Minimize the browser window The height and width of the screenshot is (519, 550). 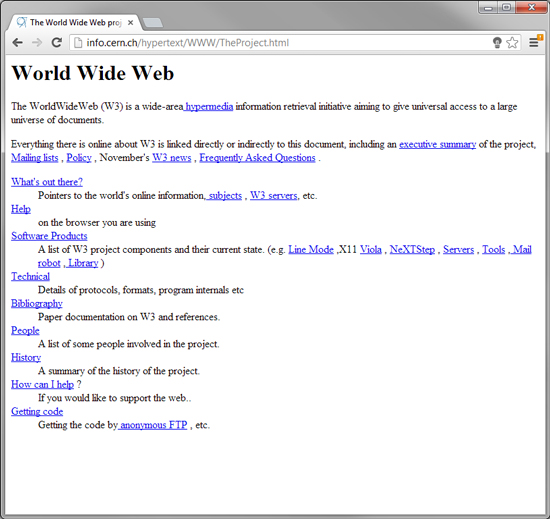tap(488, 7)
